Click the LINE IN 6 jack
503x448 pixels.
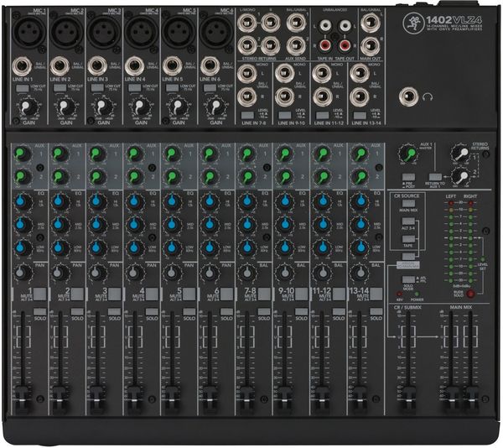click(x=210, y=66)
